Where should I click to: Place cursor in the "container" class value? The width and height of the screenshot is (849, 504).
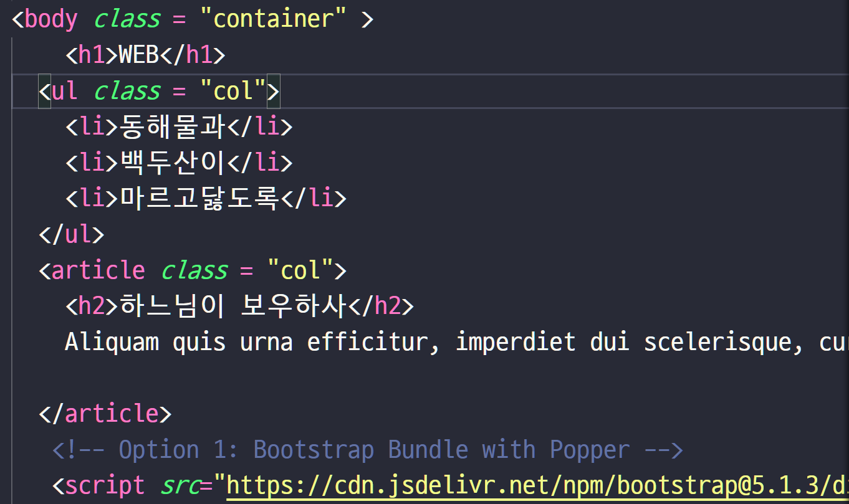274,19
